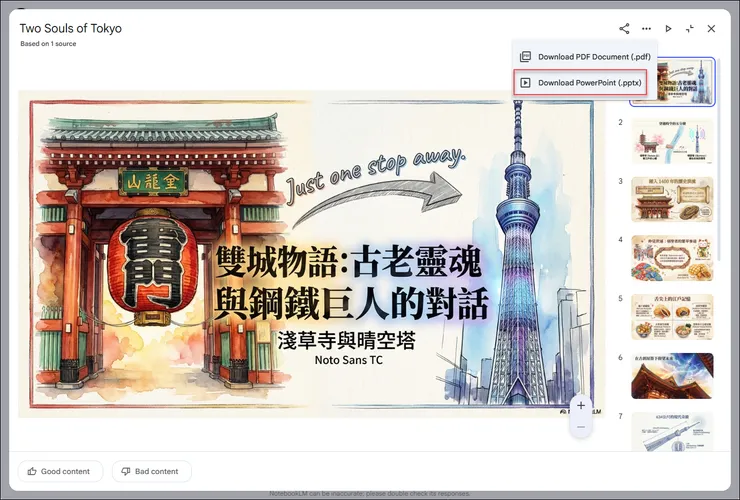The height and width of the screenshot is (500, 740).
Task: Close the Two Souls of Tokyo viewer
Action: click(x=711, y=29)
